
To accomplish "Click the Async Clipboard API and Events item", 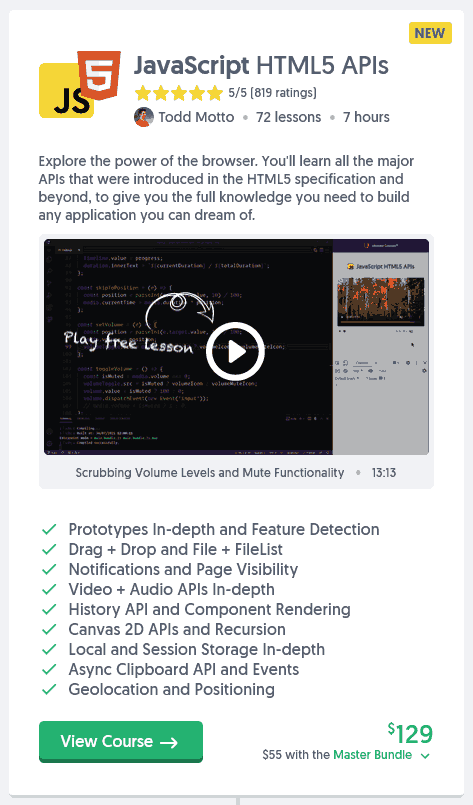I will tap(184, 669).
